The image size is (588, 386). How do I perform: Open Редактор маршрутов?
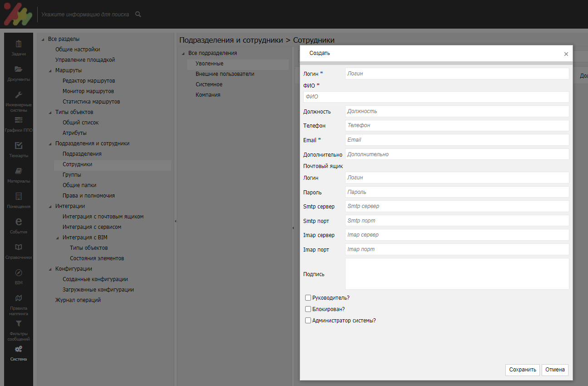pos(89,81)
